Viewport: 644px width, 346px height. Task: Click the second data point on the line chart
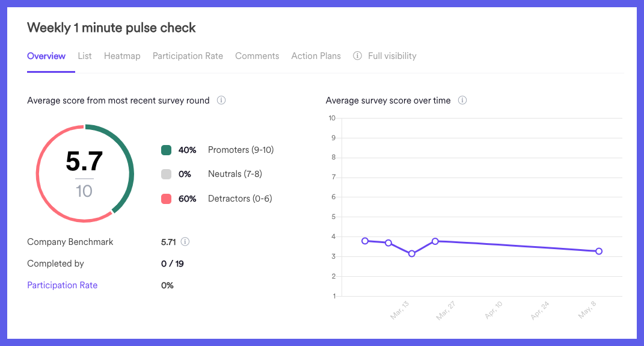pyautogui.click(x=388, y=243)
